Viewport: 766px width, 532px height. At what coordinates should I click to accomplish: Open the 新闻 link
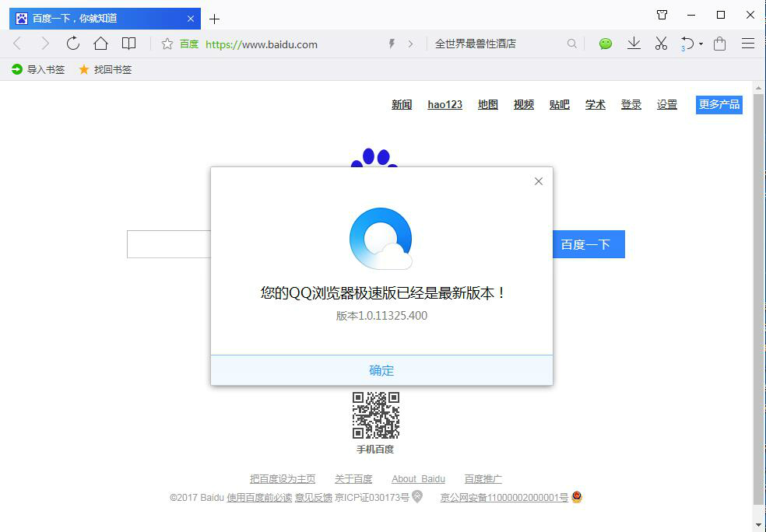[x=402, y=104]
